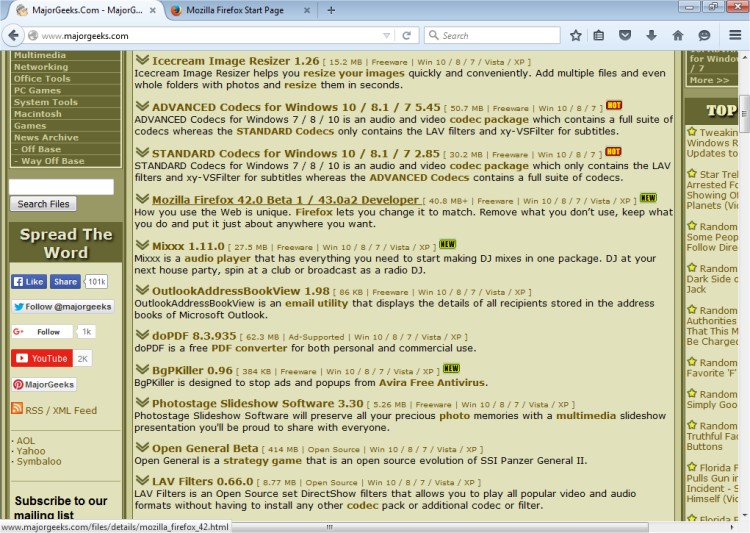The image size is (750, 533).
Task: Open Firefox Hello chat icon
Action: 704,35
